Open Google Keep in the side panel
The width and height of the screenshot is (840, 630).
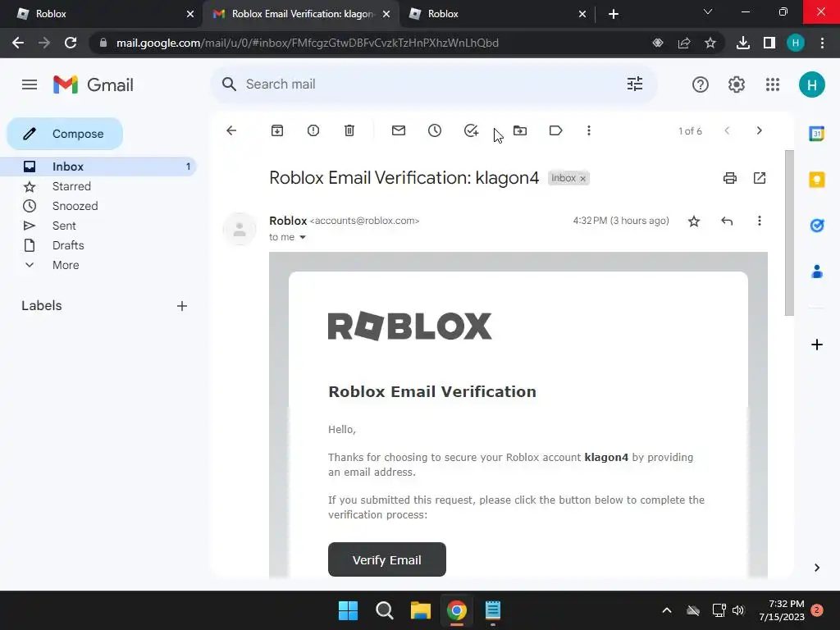816,180
